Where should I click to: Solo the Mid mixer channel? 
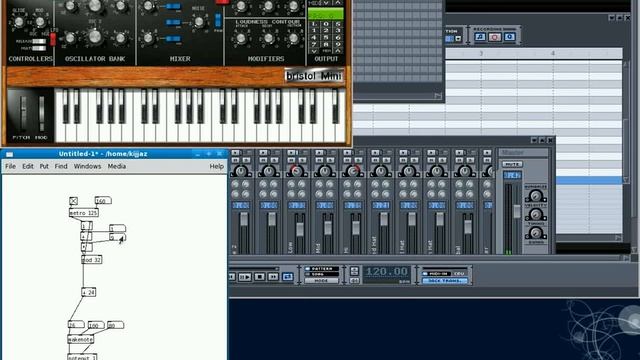pos(330,160)
